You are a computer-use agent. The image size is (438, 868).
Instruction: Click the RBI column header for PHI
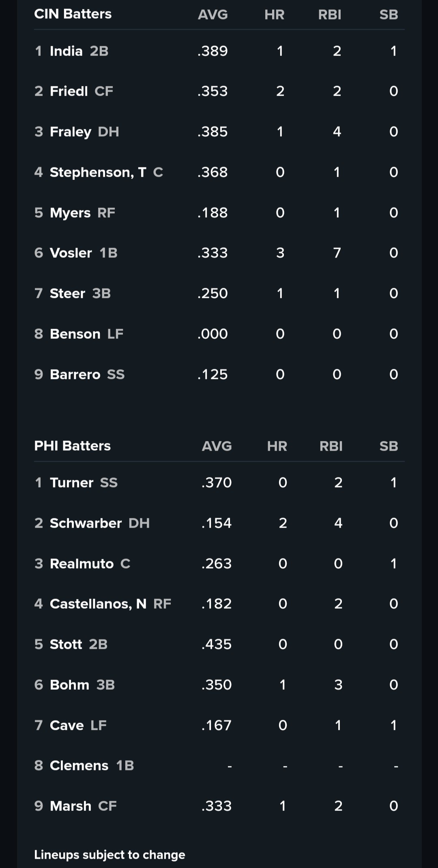pyautogui.click(x=331, y=447)
